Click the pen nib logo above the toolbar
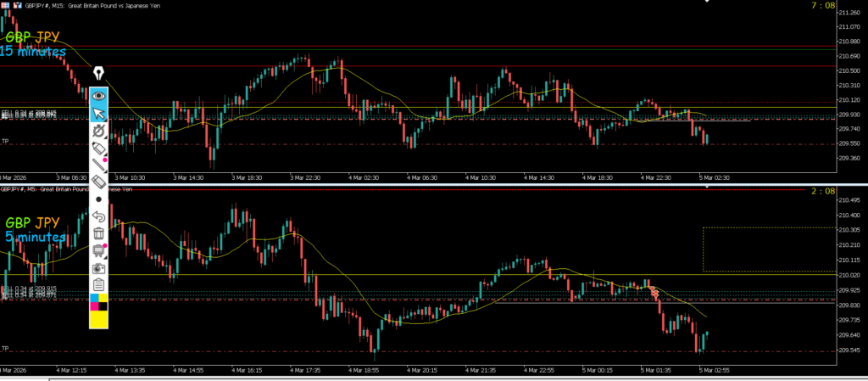This screenshot has width=868, height=381. click(x=99, y=74)
